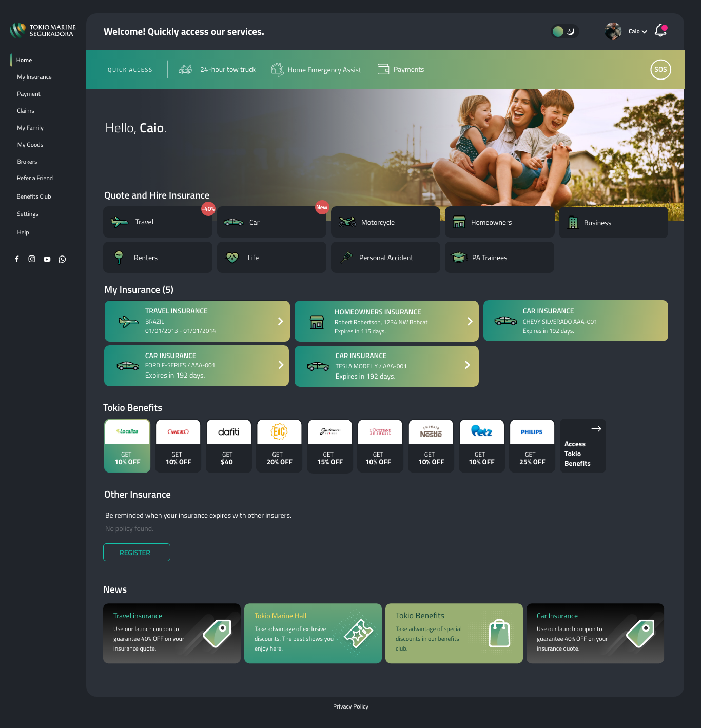
Task: Expand the Caio user dropdown
Action: pyautogui.click(x=638, y=31)
